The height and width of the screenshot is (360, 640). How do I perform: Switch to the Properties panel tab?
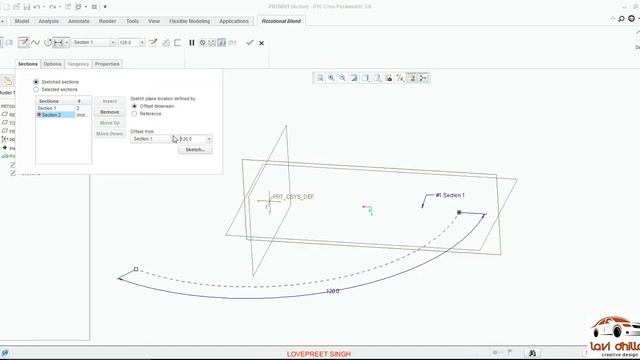point(107,64)
